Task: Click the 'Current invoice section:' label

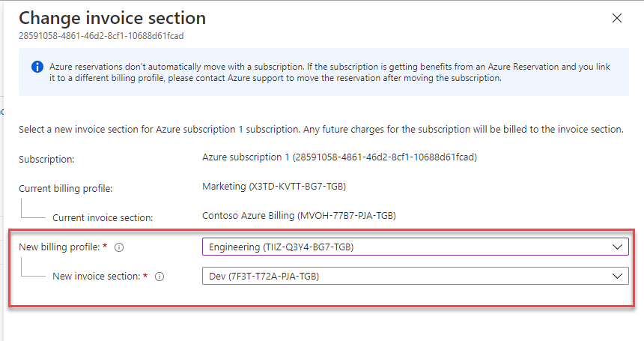Action: (103, 217)
